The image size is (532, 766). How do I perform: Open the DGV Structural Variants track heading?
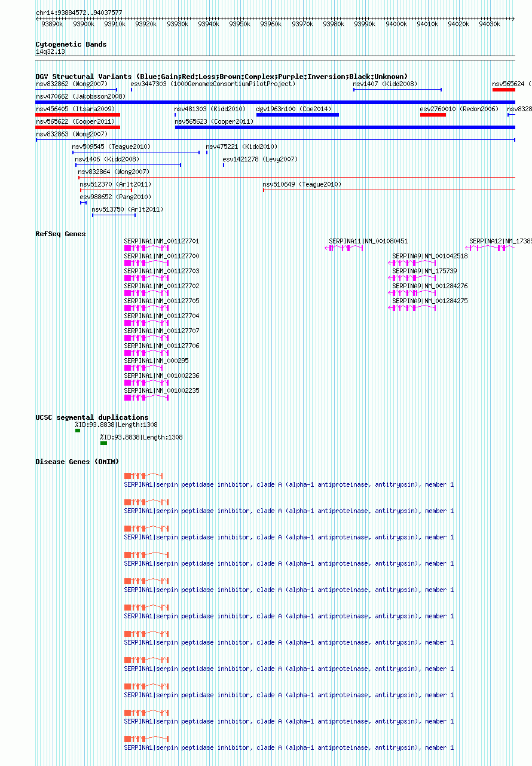click(222, 77)
